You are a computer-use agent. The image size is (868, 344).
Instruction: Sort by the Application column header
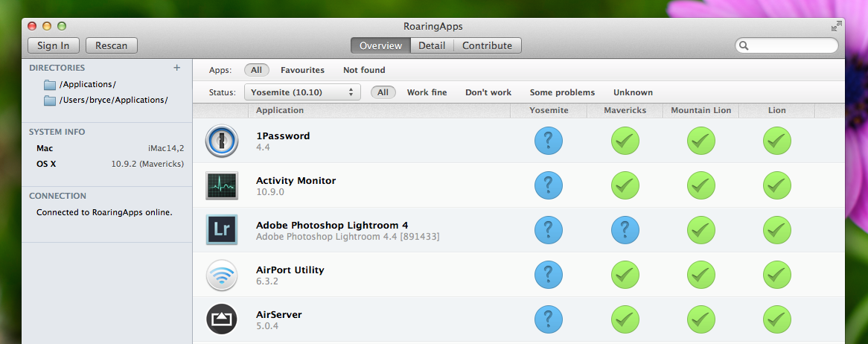379,110
